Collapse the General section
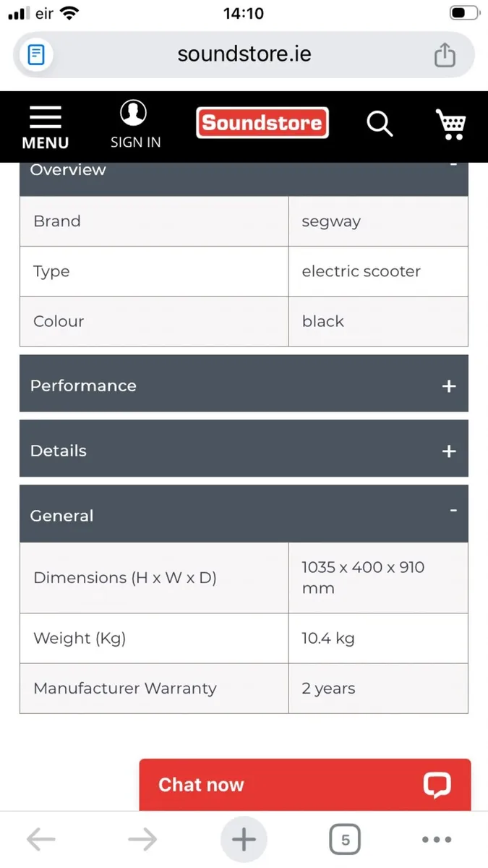Screen dimensions: 488x868 453,510
